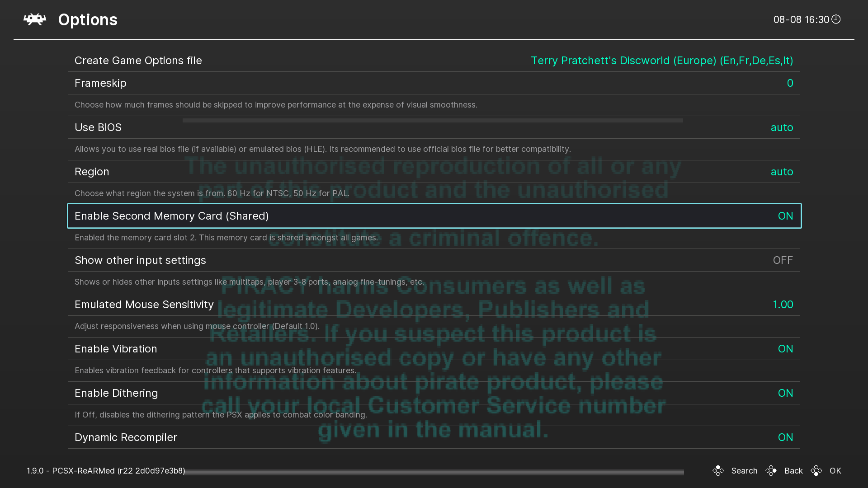Select the Region option row

tap(434, 172)
